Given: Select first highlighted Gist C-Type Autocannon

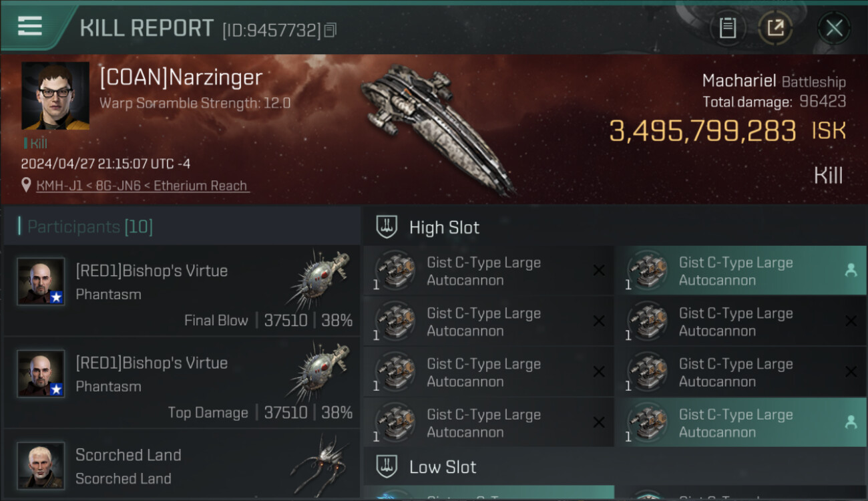Looking at the screenshot, I should 736,271.
